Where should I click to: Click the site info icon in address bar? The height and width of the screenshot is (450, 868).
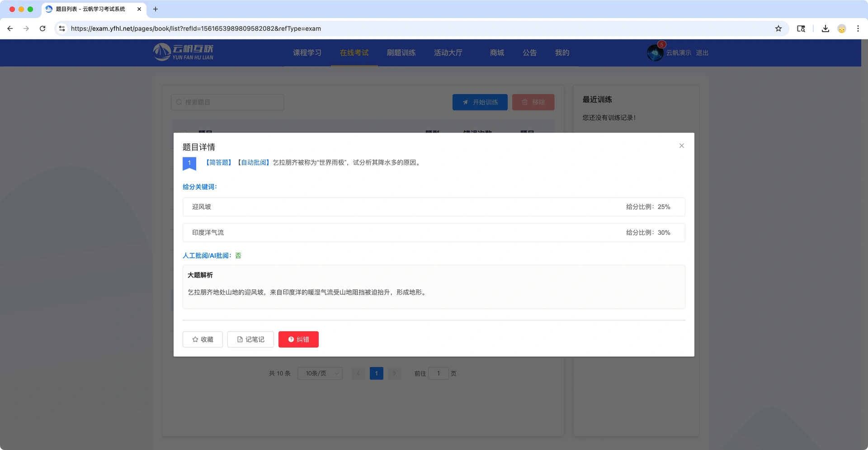pyautogui.click(x=62, y=28)
